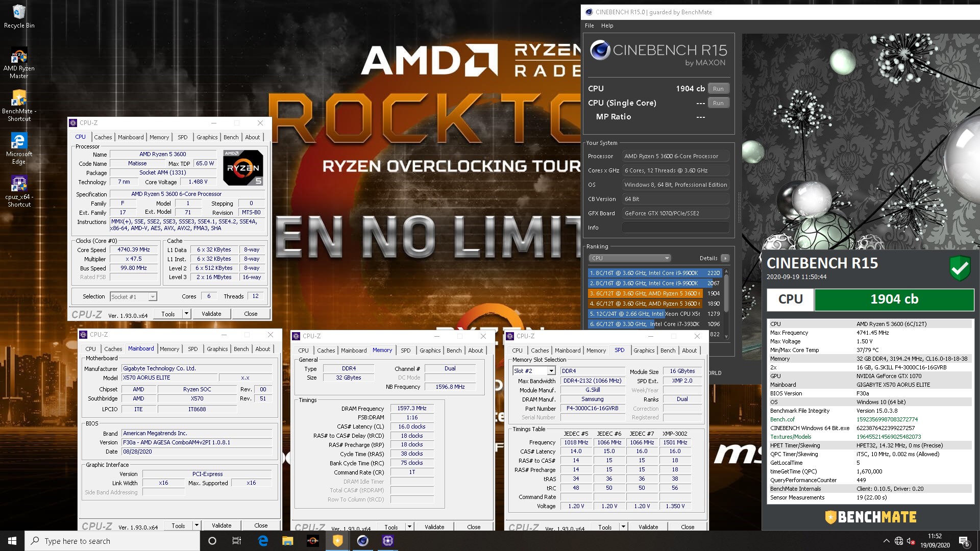Click the Ryzen 5 processor logo in CPU-Z
The height and width of the screenshot is (551, 980).
pyautogui.click(x=243, y=168)
